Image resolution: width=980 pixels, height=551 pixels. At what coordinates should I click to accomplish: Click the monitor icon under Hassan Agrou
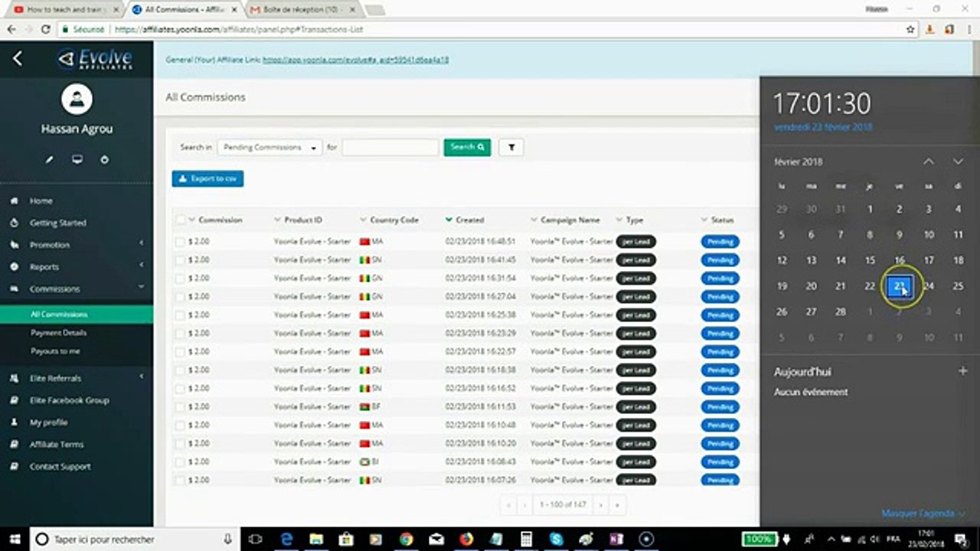[x=77, y=159]
